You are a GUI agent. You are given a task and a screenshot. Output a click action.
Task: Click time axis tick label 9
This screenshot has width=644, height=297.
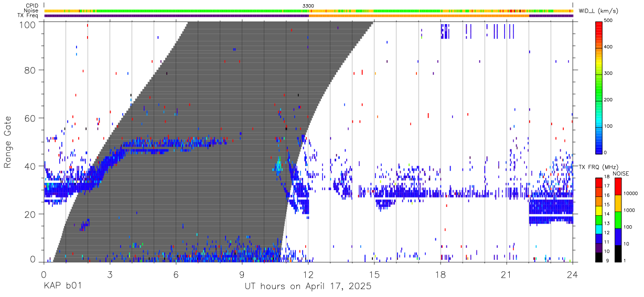point(242,274)
